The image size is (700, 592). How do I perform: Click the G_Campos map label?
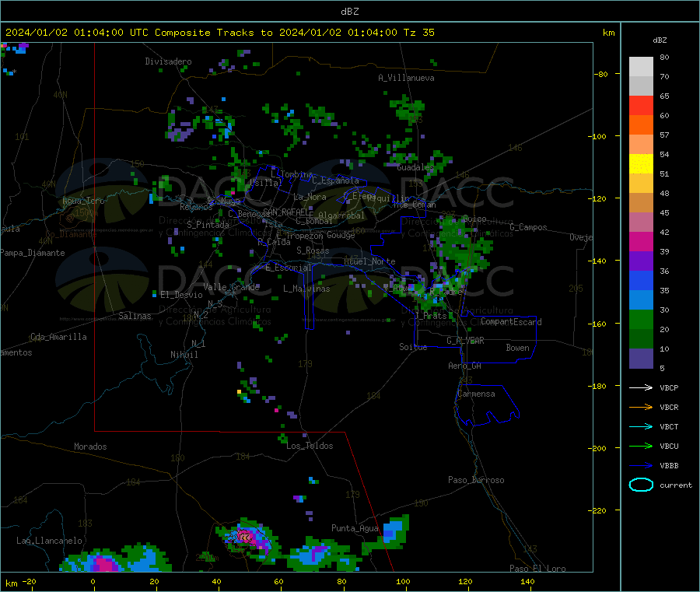pyautogui.click(x=528, y=227)
